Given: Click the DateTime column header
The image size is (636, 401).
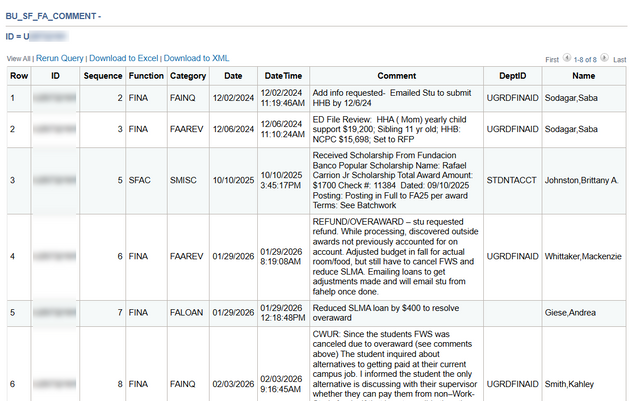Looking at the screenshot, I should pos(283,76).
